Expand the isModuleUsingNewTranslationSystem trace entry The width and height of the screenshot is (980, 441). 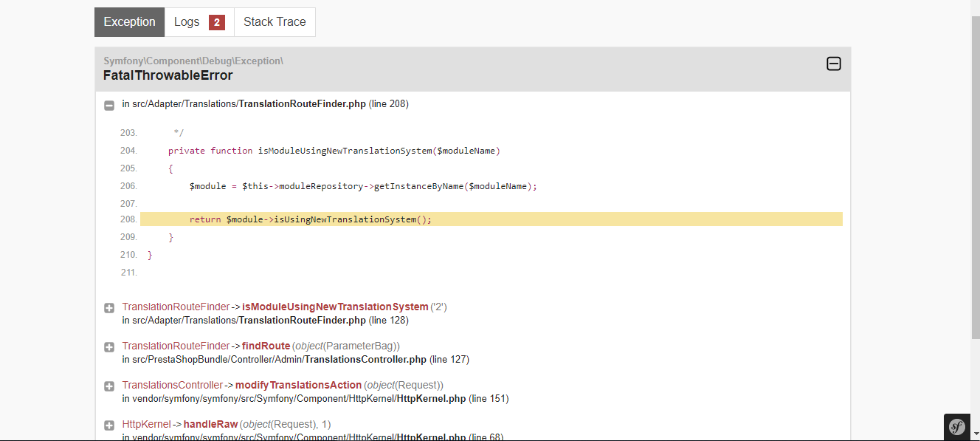click(x=109, y=307)
